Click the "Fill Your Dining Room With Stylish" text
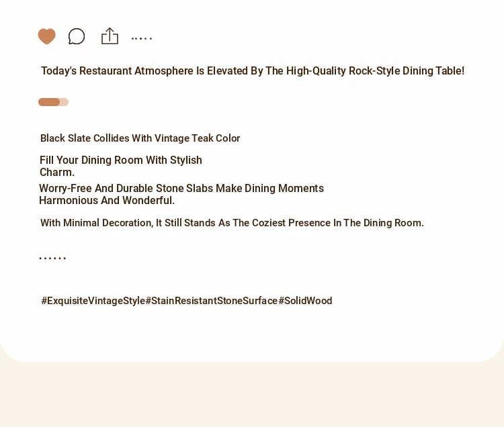This screenshot has width=504, height=427. coord(121,160)
